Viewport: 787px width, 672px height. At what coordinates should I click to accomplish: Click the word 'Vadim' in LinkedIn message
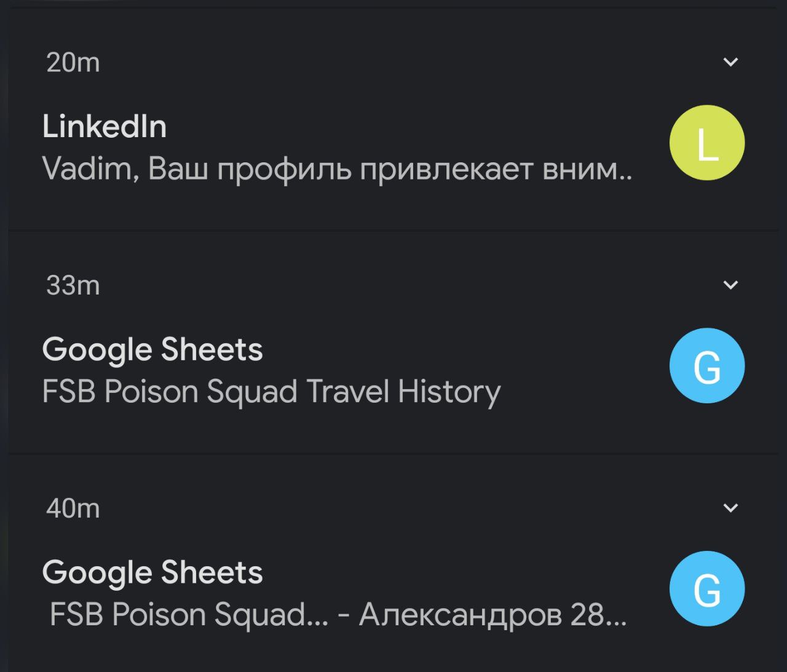(87, 169)
